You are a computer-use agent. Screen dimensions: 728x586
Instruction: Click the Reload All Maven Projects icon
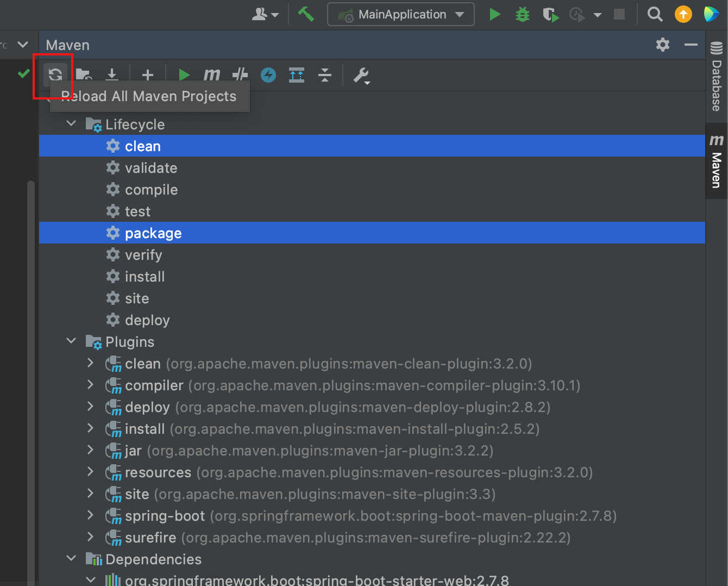pos(55,74)
